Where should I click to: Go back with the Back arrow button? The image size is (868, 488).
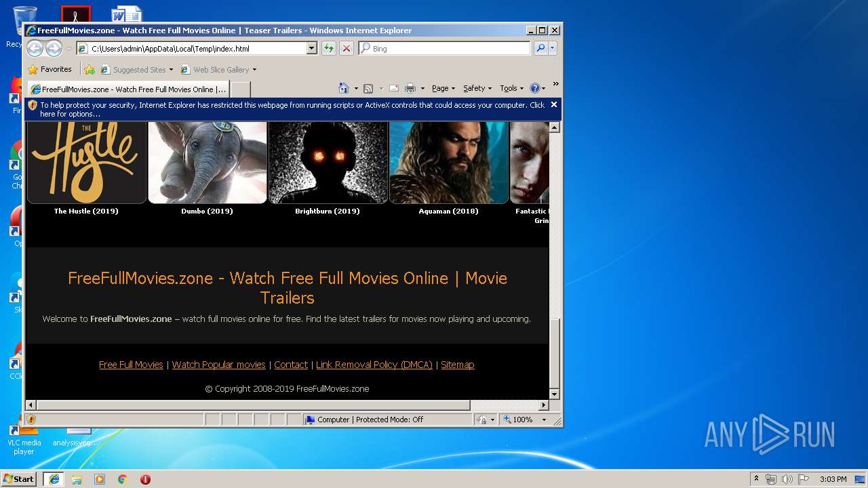35,48
